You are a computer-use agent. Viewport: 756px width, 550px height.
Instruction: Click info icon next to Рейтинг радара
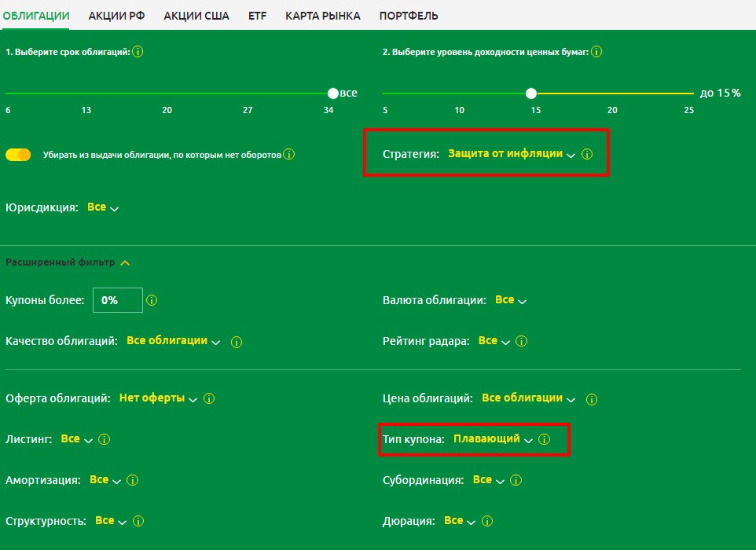tap(521, 341)
